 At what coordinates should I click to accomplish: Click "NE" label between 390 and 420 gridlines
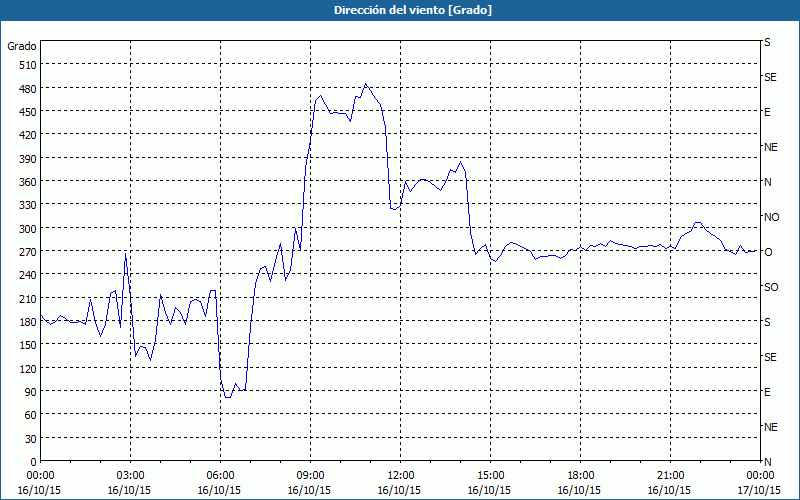tap(771, 147)
